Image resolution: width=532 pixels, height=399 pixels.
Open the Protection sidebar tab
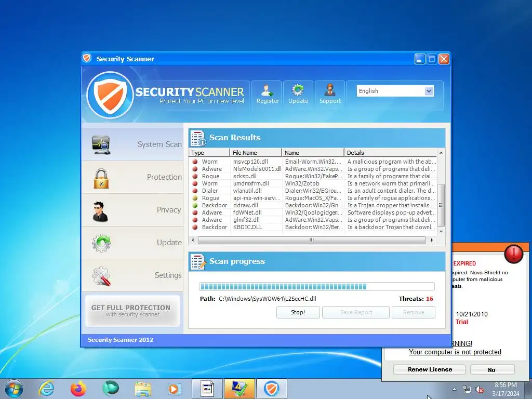pyautogui.click(x=132, y=177)
